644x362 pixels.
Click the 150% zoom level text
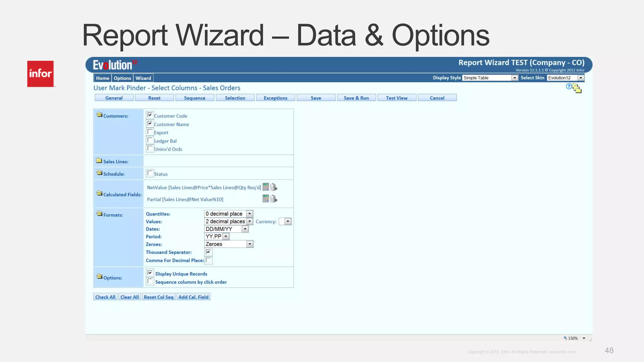[x=573, y=338]
